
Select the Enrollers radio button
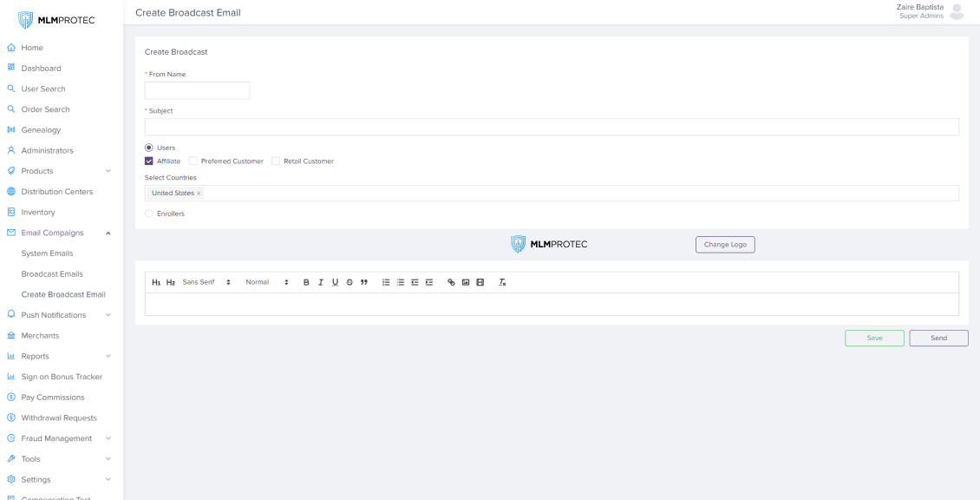149,214
